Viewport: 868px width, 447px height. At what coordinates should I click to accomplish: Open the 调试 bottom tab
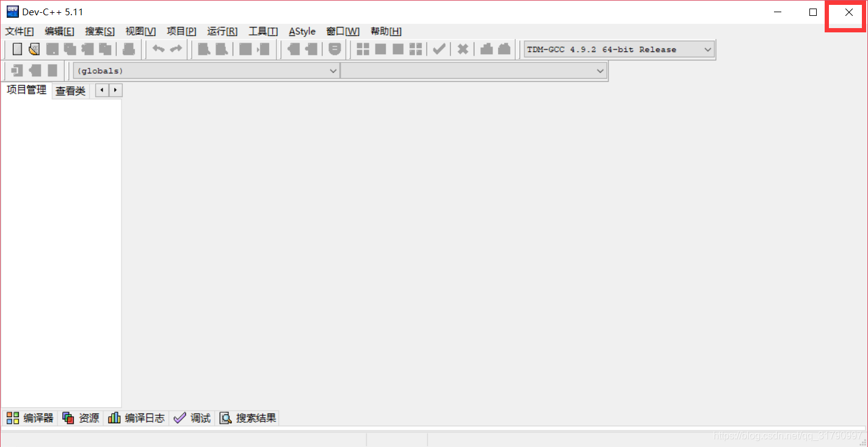(x=192, y=418)
